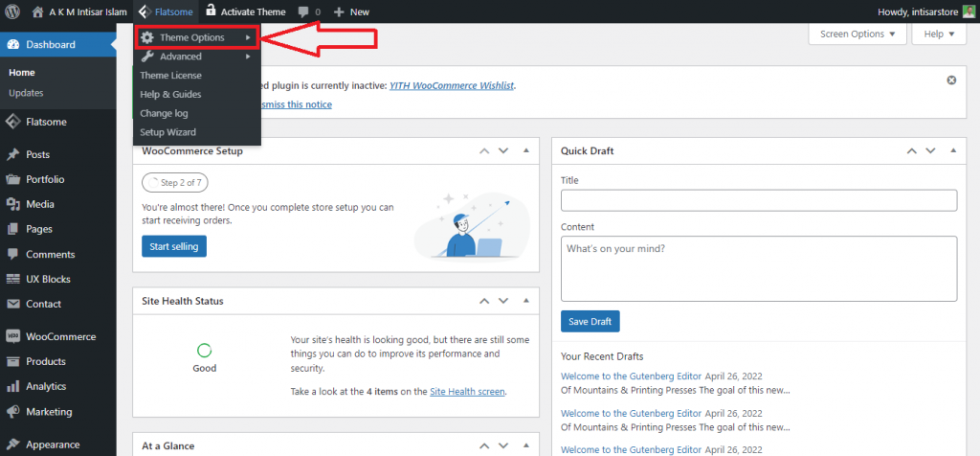Click the Theme Options gear icon
This screenshot has width=980, height=456.
coord(146,37)
